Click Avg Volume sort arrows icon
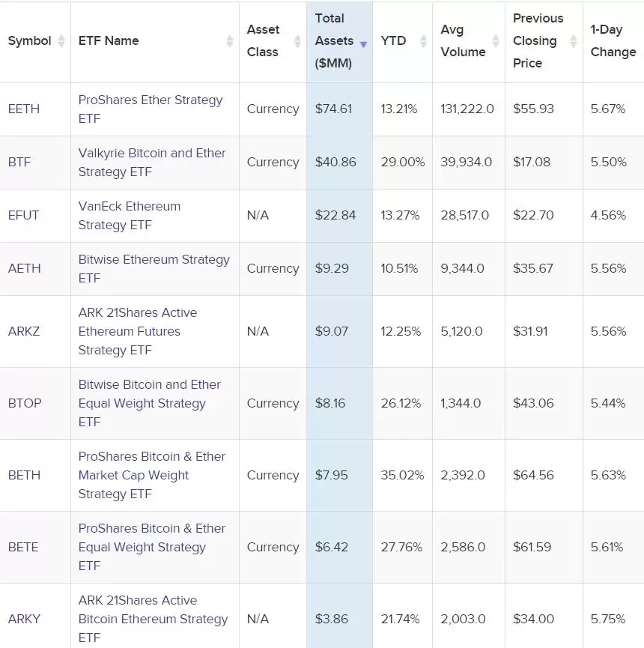 pyautogui.click(x=496, y=41)
